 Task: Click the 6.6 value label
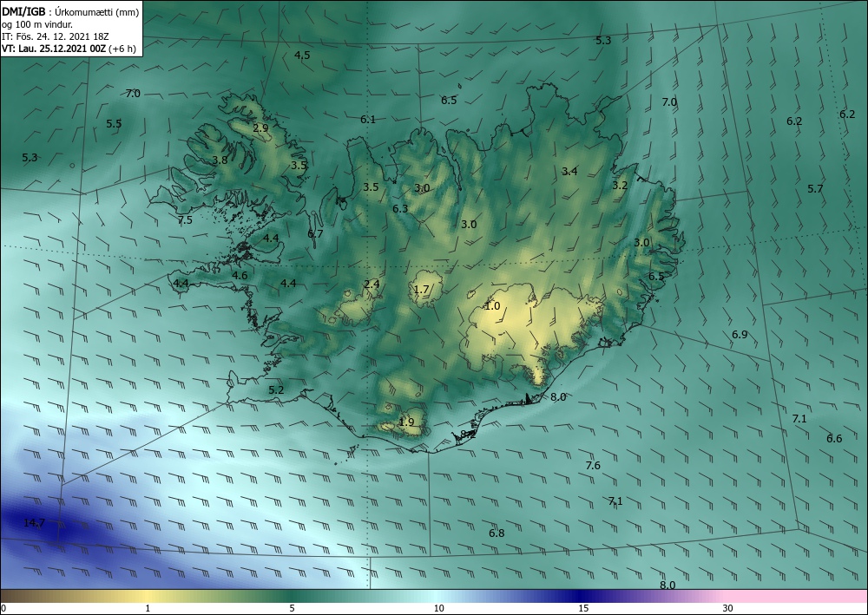pos(834,439)
